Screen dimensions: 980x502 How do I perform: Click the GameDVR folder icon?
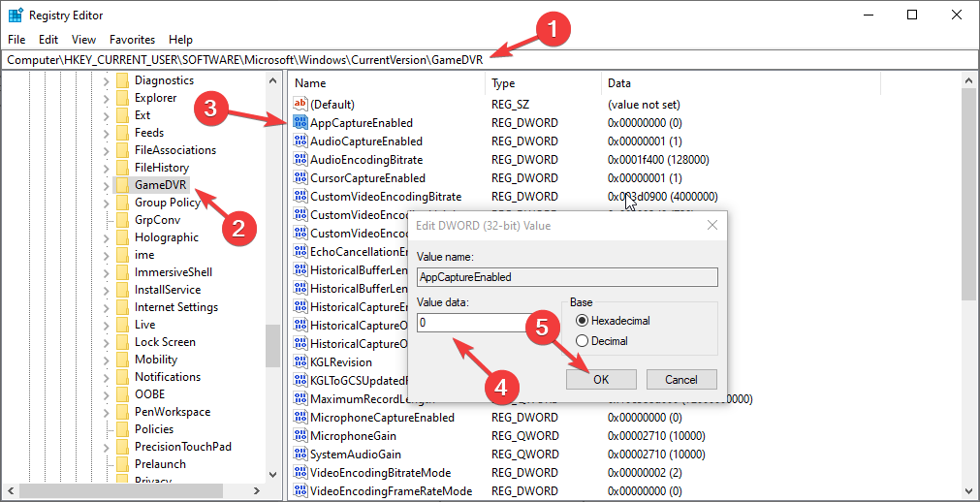point(122,185)
